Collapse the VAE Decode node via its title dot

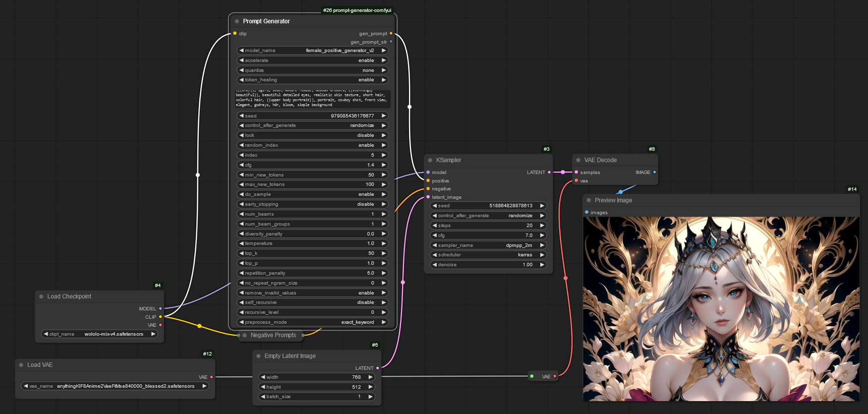point(579,160)
